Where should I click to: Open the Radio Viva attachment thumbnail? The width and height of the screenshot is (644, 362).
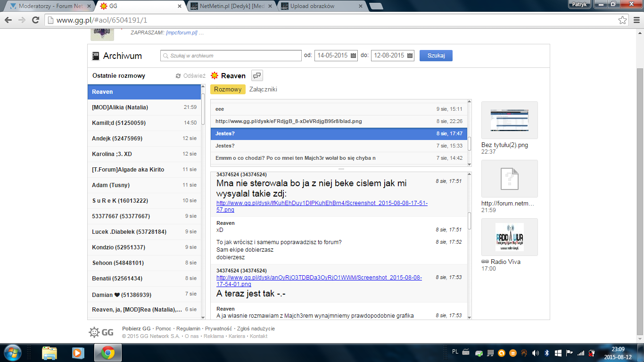coord(510,237)
